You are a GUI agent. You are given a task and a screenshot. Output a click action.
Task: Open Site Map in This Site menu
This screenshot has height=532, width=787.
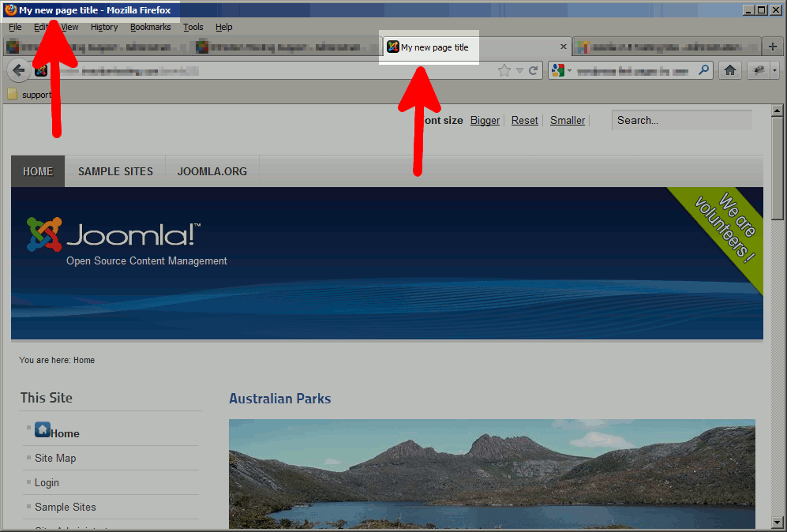point(55,459)
